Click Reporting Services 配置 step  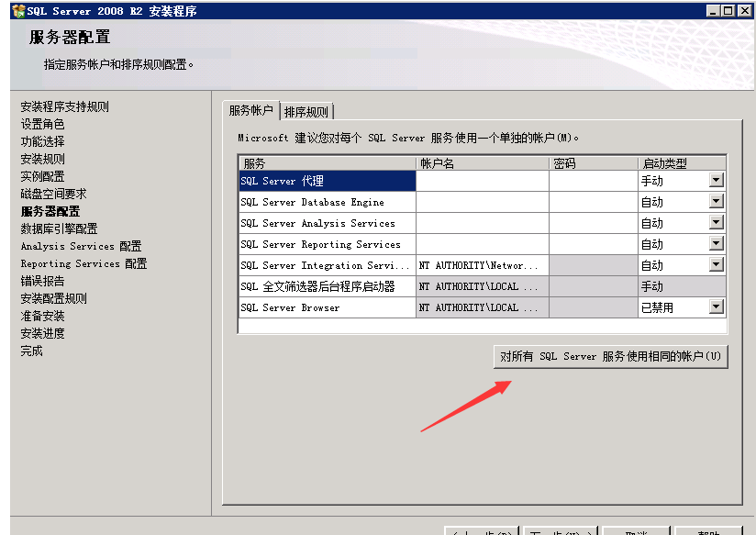(x=83, y=263)
